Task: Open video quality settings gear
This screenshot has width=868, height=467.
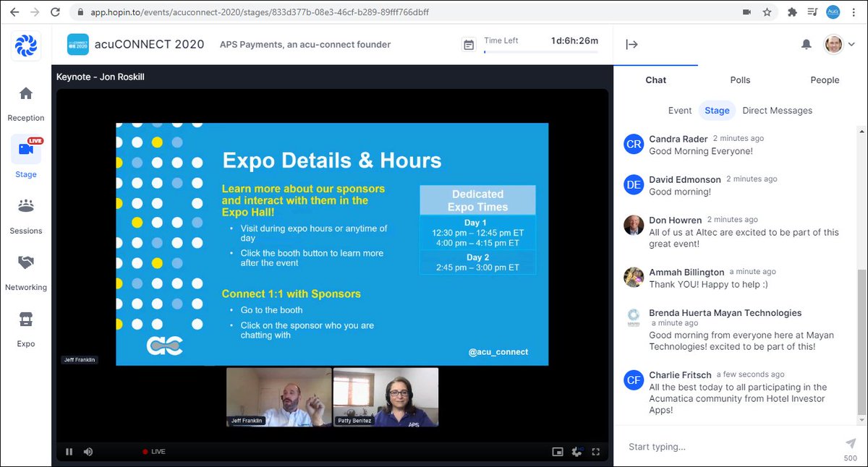Action: click(x=576, y=452)
